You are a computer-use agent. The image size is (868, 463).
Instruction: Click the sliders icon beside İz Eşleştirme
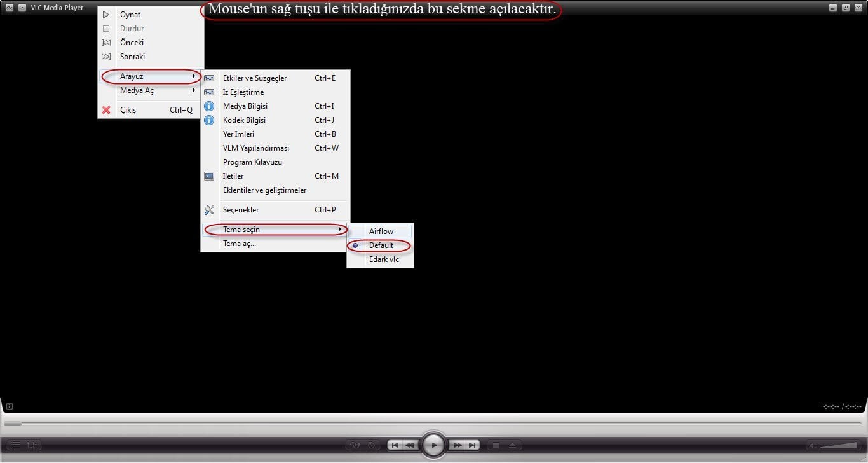(x=208, y=92)
